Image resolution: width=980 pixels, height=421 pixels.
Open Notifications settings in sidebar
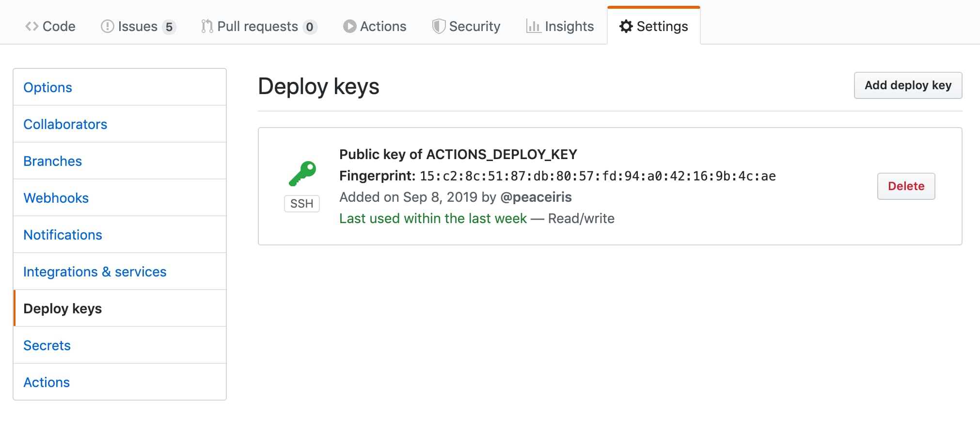(63, 235)
